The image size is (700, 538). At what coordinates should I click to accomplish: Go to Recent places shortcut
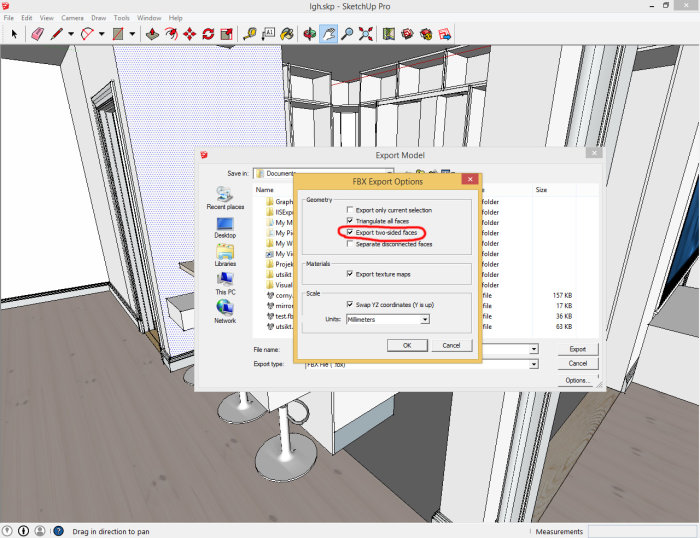pyautogui.click(x=225, y=198)
